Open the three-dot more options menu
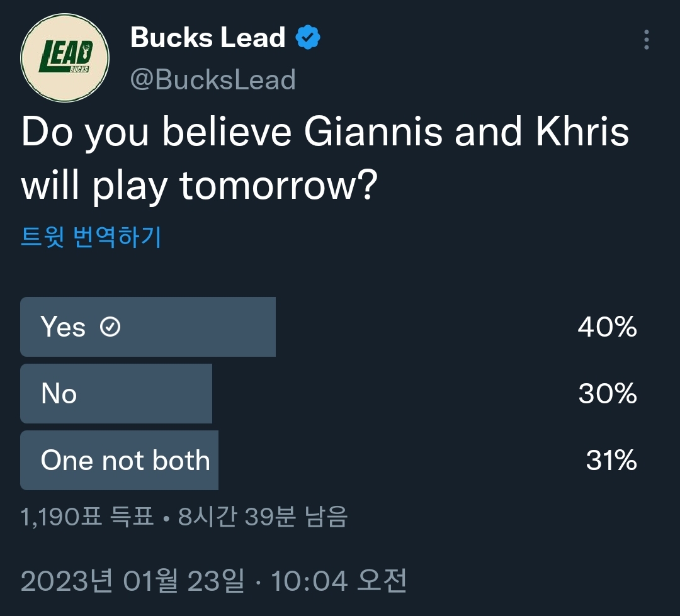 tap(646, 40)
